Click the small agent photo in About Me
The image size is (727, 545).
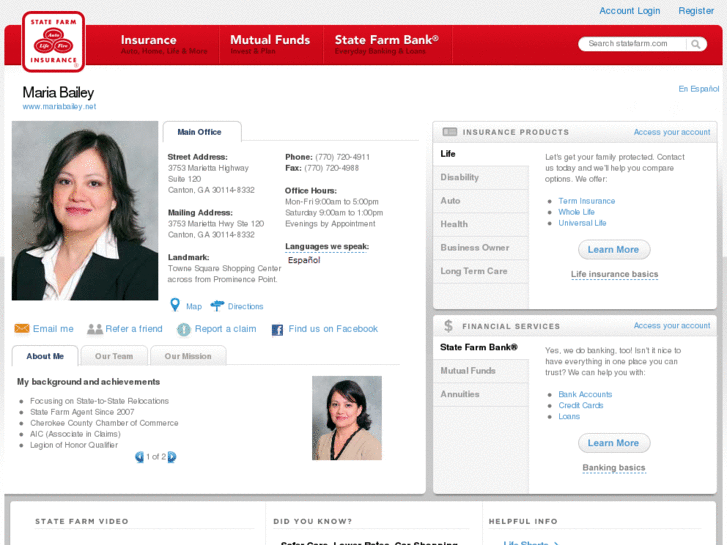click(347, 418)
